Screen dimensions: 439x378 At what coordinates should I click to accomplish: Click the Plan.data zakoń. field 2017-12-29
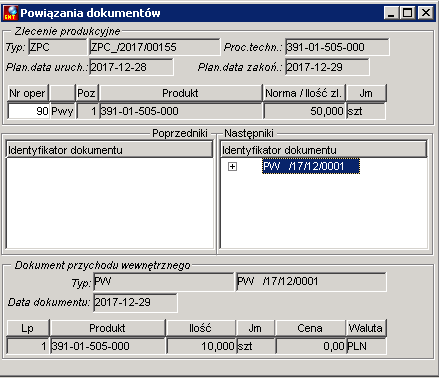tap(327, 67)
